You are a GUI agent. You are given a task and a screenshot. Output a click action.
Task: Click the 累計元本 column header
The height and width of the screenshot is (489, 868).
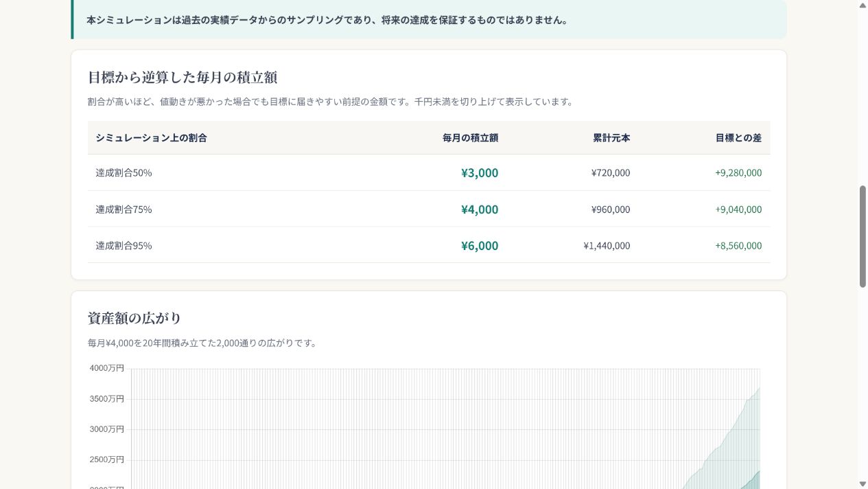[x=611, y=137]
